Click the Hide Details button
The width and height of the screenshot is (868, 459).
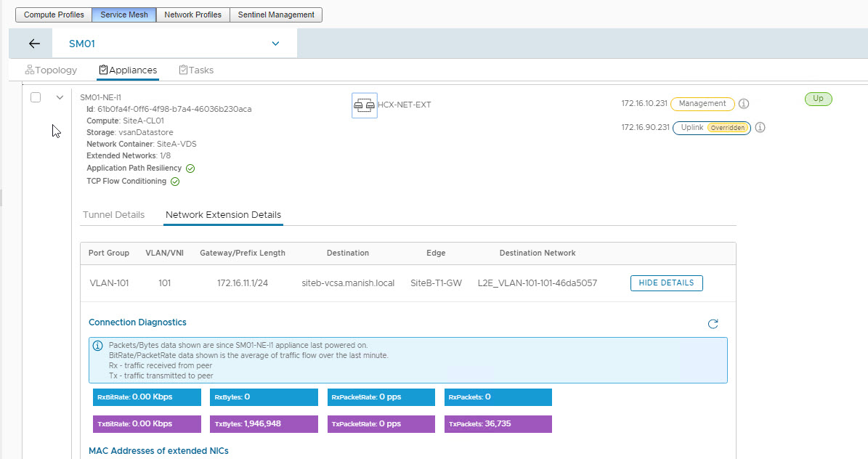coord(666,283)
